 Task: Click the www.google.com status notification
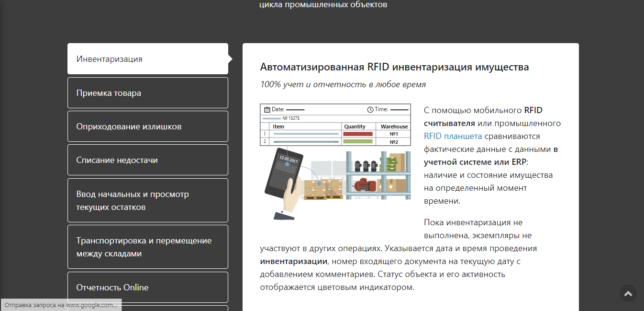[60, 304]
